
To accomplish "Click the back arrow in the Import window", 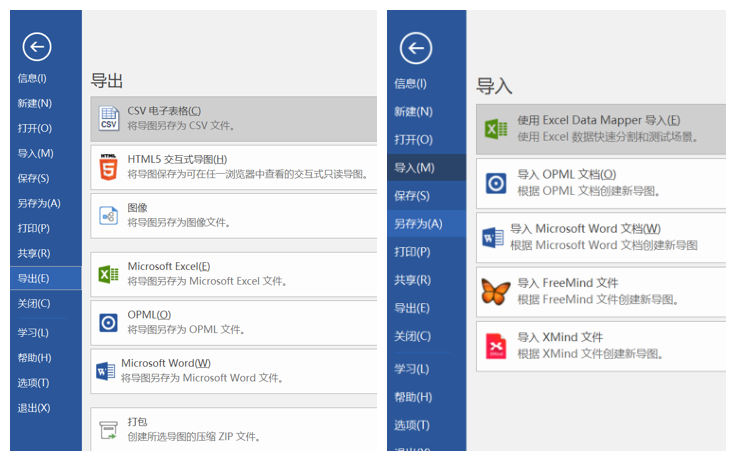I will (x=415, y=48).
